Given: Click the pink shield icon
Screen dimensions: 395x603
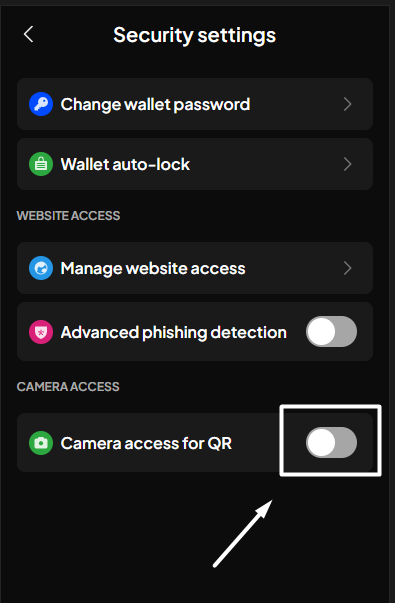Looking at the screenshot, I should [x=41, y=331].
